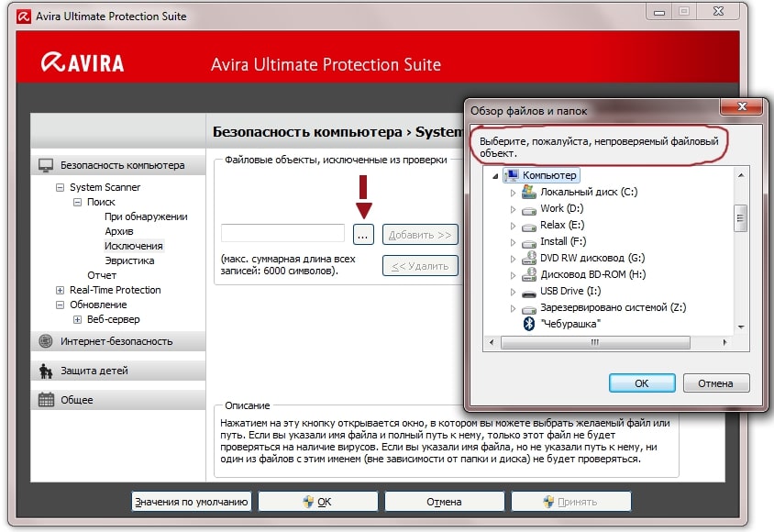Click the drive icon for Зарезервировано системой (Z:)
Image resolution: width=774 pixels, height=532 pixels.
(x=528, y=309)
